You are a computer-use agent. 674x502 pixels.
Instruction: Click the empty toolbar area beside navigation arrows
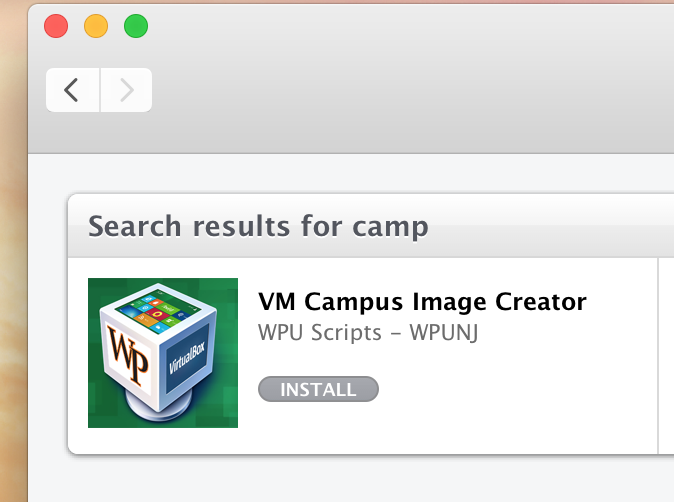[x=400, y=90]
